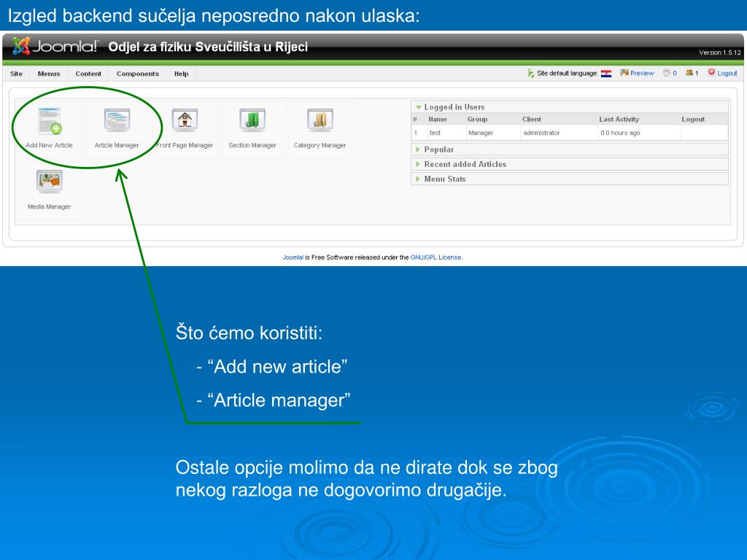Screen dimensions: 747x560
Task: Open the Content menu
Action: (88, 74)
